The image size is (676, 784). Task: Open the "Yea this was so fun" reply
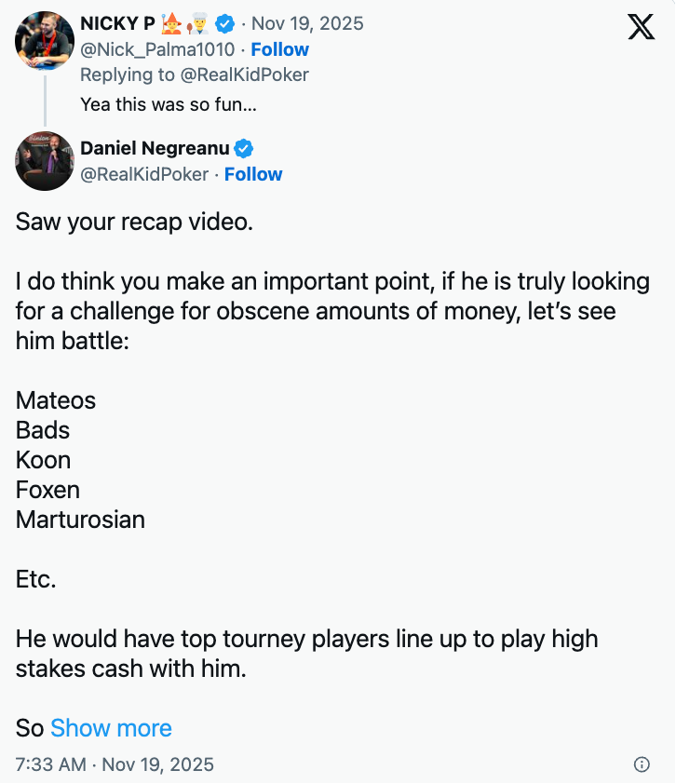(x=168, y=103)
